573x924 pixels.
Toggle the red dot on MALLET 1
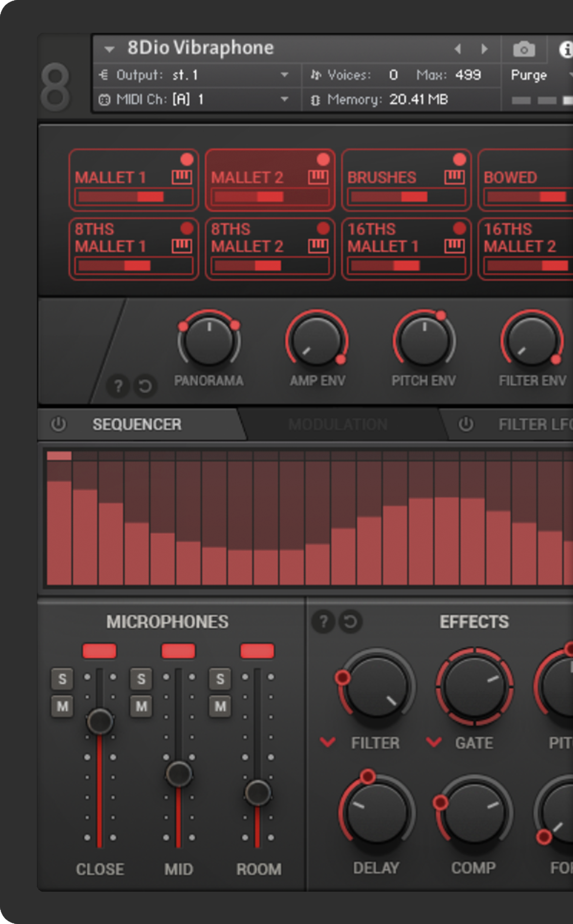pyautogui.click(x=187, y=160)
